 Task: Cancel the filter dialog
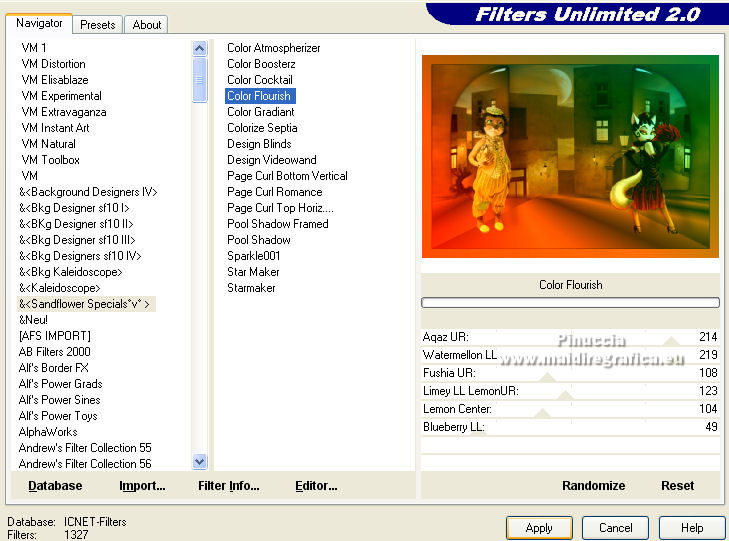point(615,528)
